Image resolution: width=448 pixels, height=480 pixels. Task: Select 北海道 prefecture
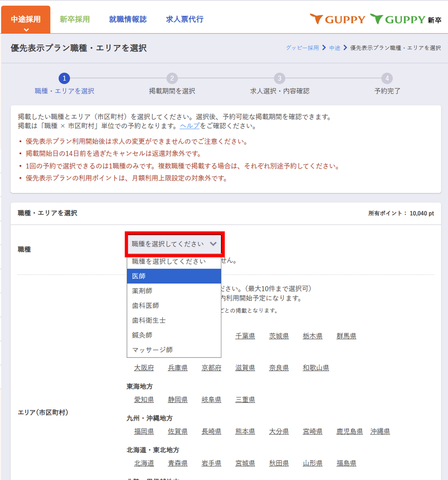144,463
